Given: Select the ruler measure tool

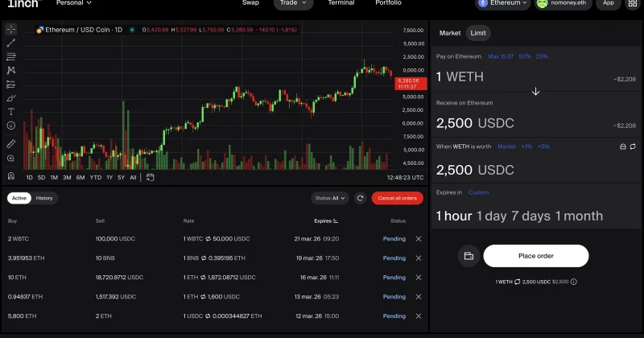Looking at the screenshot, I should click(x=11, y=144).
